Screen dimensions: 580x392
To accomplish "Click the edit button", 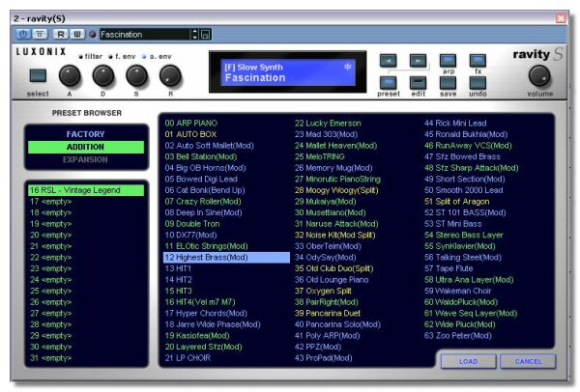I will coord(418,83).
